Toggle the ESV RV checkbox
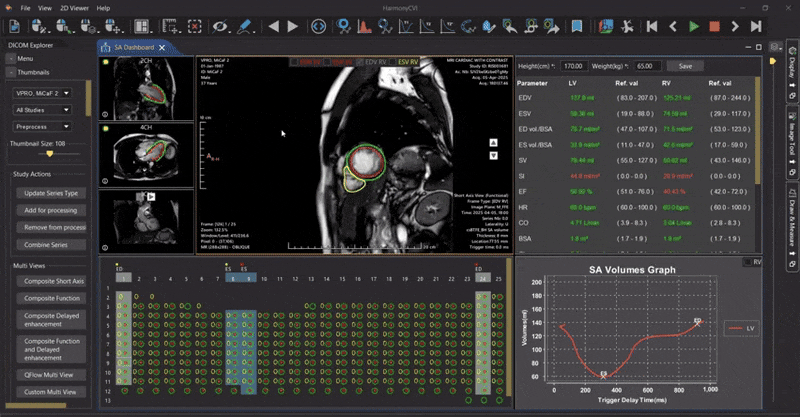The height and width of the screenshot is (417, 800). (392, 62)
